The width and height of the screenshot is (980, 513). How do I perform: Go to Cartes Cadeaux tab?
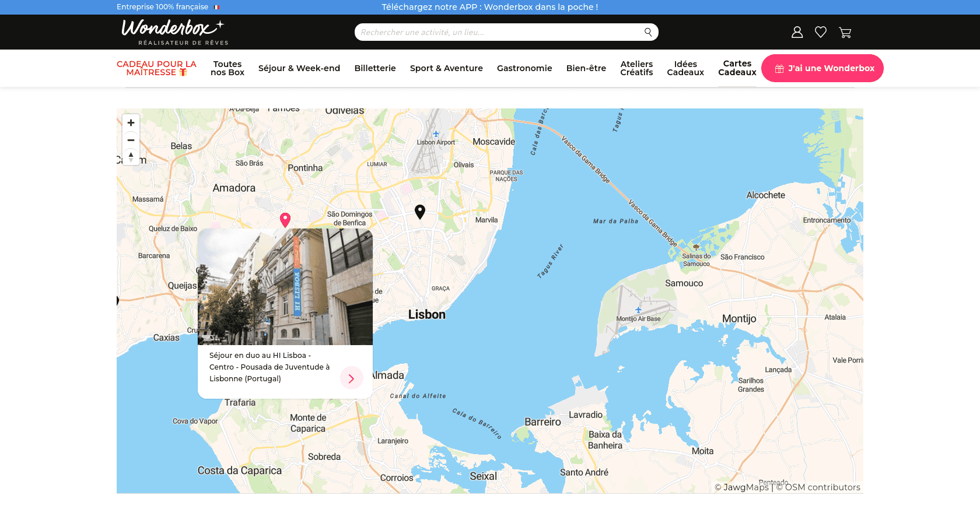pos(737,68)
